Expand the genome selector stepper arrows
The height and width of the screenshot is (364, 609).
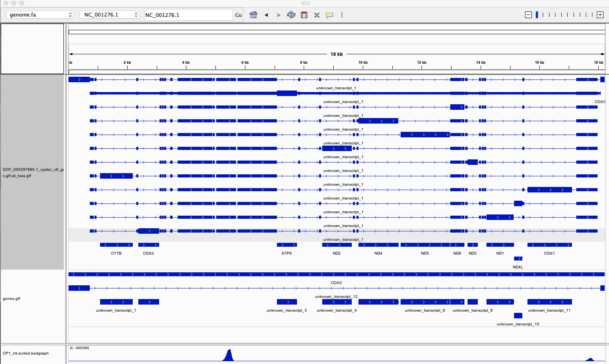[x=71, y=15]
